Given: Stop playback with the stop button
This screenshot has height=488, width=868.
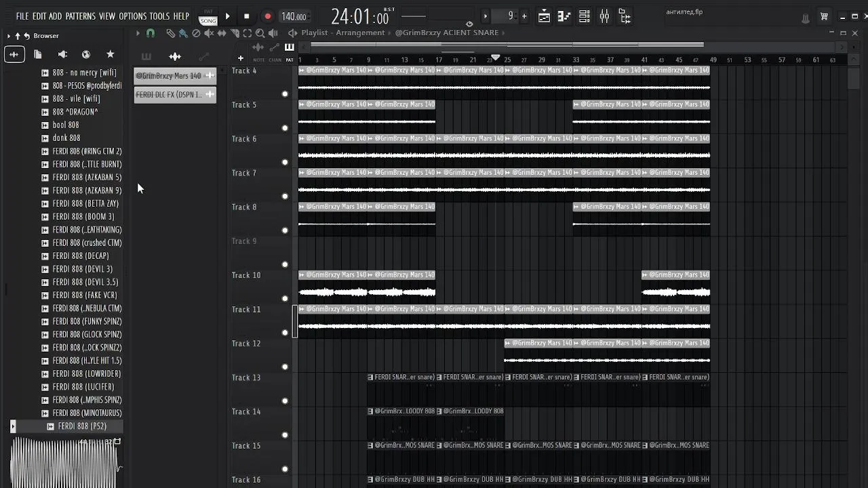Looking at the screenshot, I should [x=246, y=16].
